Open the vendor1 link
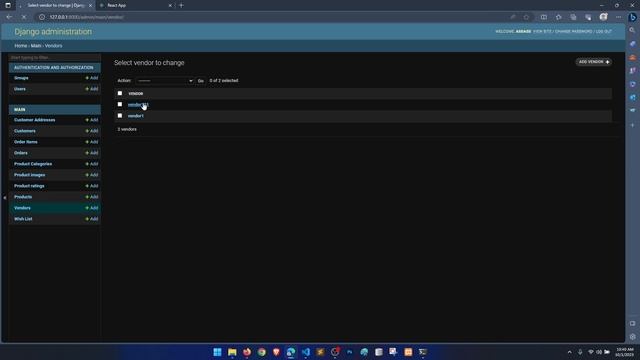Viewport: 640px width, 360px height. click(x=136, y=116)
